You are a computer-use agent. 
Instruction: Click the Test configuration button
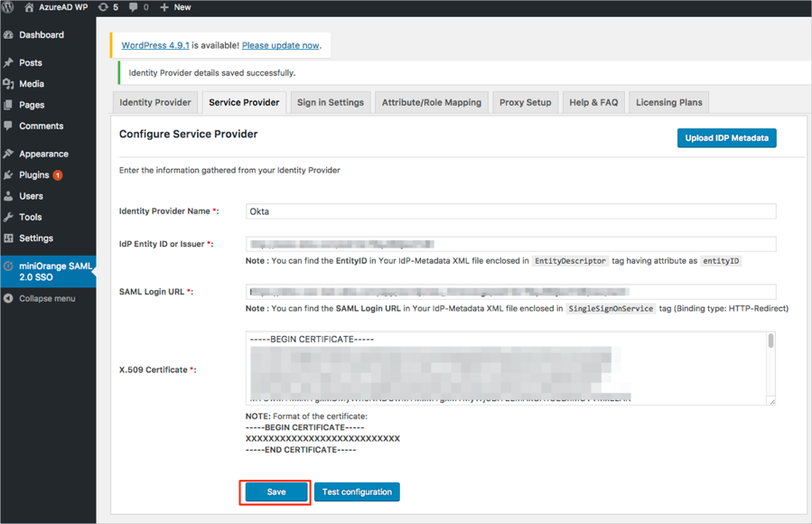(x=357, y=492)
